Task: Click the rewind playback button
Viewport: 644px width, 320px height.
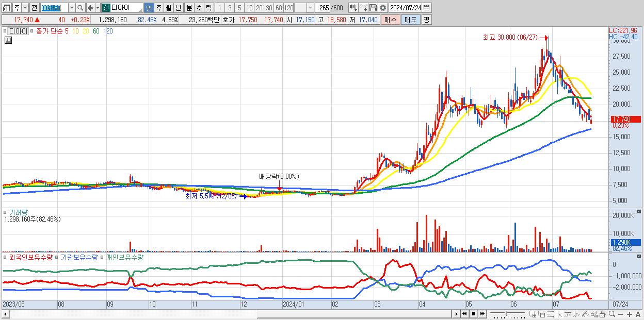Action: (x=464, y=314)
